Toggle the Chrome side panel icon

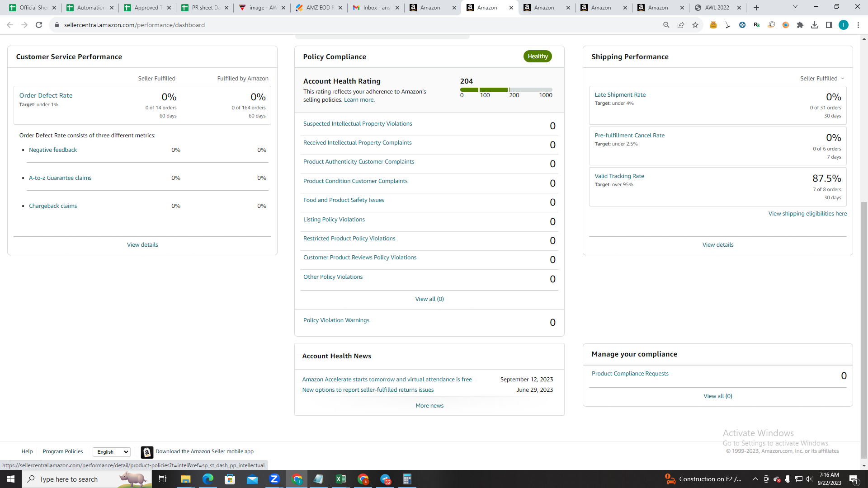pyautogui.click(x=829, y=25)
